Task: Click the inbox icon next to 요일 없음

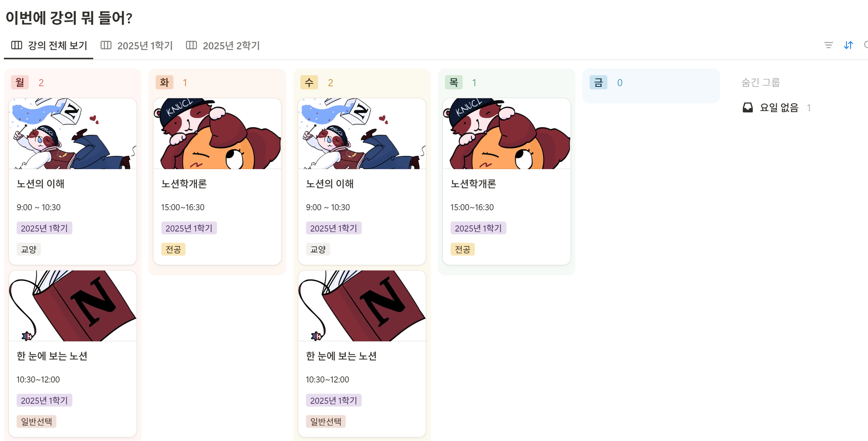Action: pos(748,108)
